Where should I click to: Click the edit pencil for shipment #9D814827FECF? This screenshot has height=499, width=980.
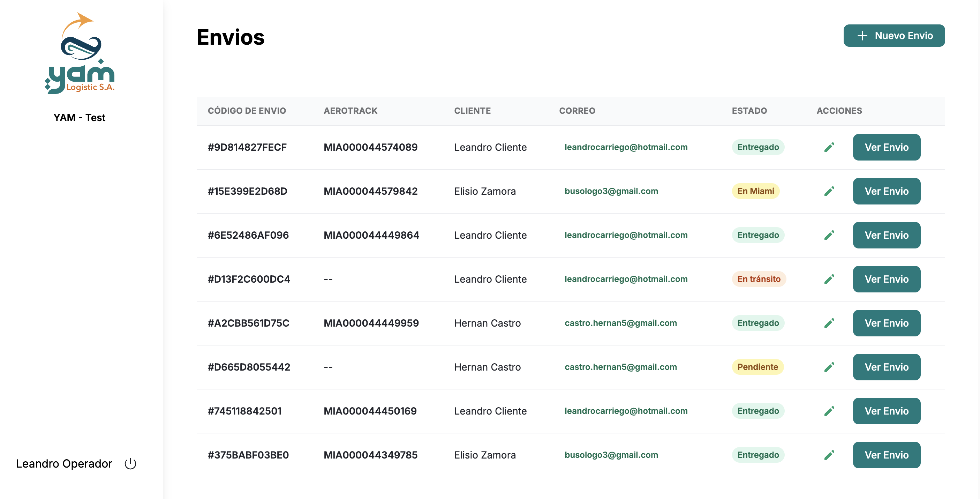click(x=829, y=147)
